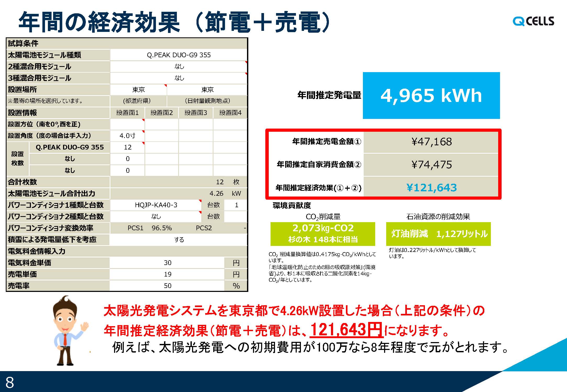The image size is (567, 392).
Task: Click the 年間推定発電量 label
Action: 329,95
